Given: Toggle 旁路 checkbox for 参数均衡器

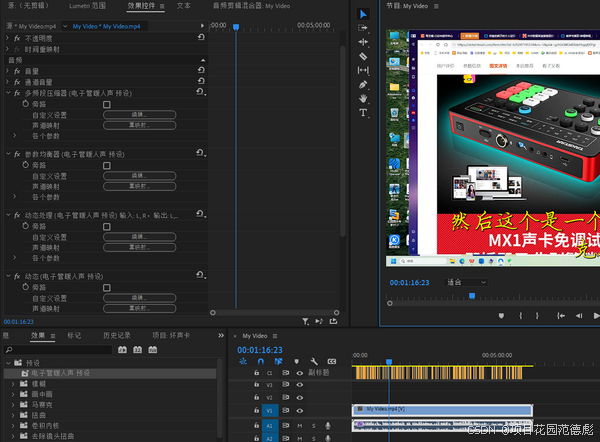Looking at the screenshot, I should pos(107,166).
